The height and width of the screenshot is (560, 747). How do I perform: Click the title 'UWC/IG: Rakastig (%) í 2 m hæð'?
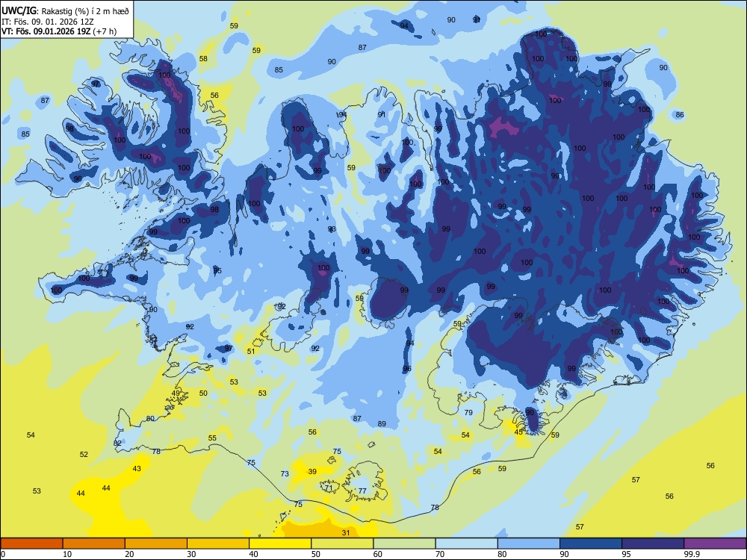[x=65, y=10]
